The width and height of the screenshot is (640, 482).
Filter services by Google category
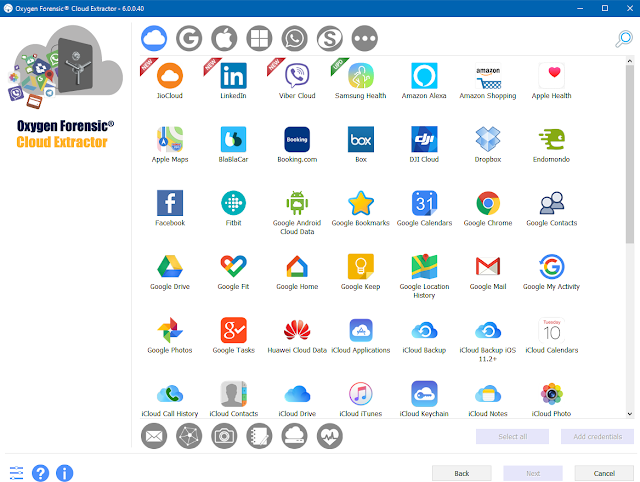pos(189,38)
